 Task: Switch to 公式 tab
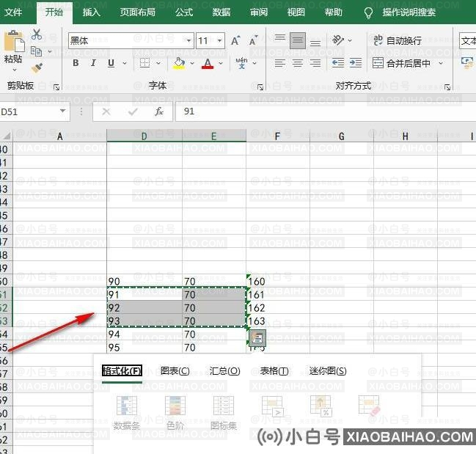[184, 12]
